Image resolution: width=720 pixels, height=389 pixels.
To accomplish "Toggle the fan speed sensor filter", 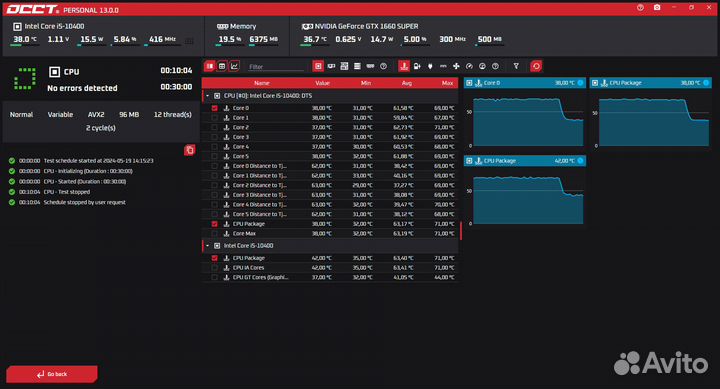I will click(x=456, y=66).
